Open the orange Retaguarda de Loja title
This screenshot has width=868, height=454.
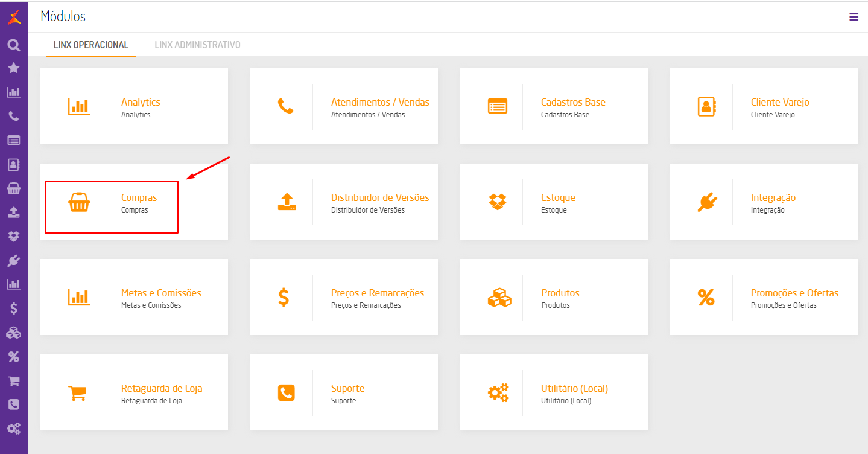pyautogui.click(x=162, y=388)
